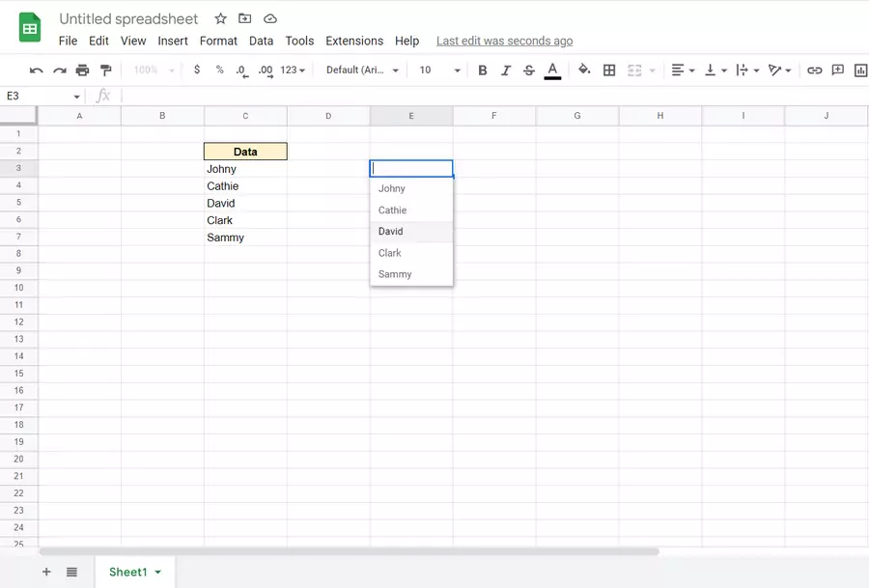The height and width of the screenshot is (588, 869).
Task: Check cloud save status icon
Action: coord(270,19)
